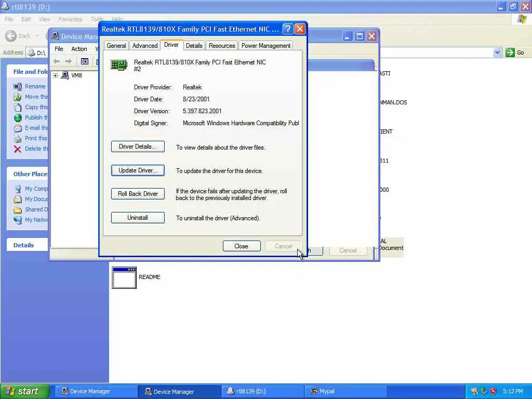Open My Documents from Other Places
The image size is (532, 399).
point(36,199)
